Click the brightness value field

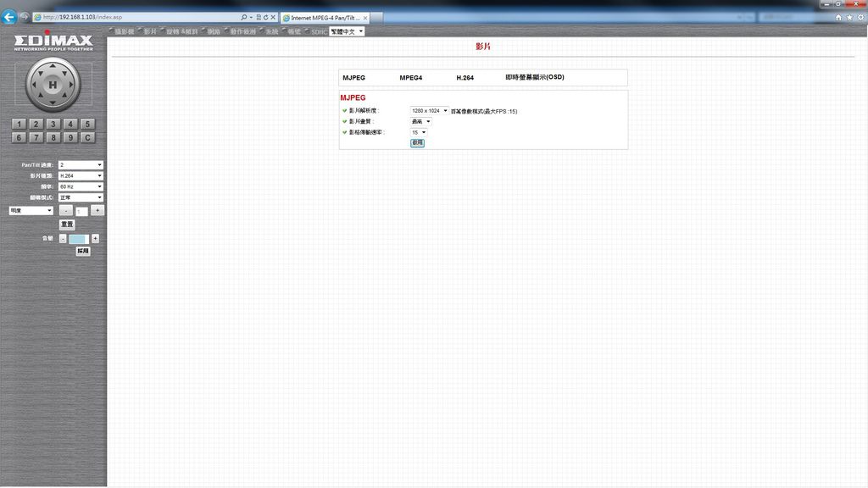[81, 211]
